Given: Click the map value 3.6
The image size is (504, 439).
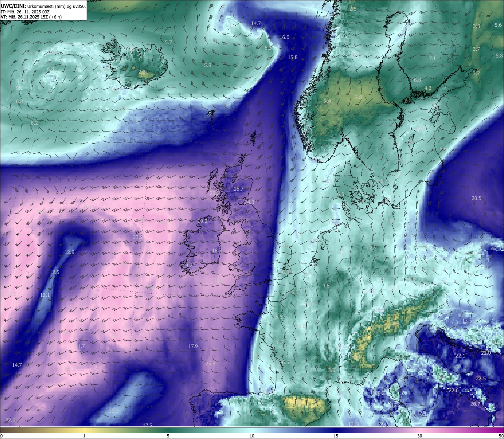Looking at the screenshot, I should point(332,370).
